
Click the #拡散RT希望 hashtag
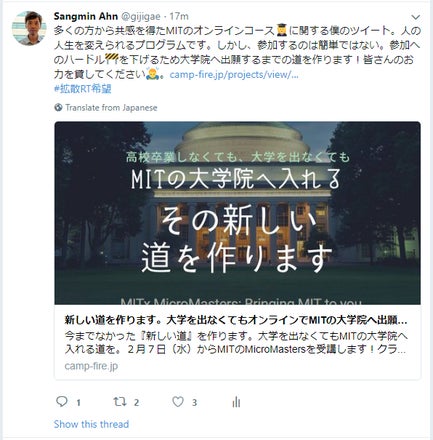82,89
